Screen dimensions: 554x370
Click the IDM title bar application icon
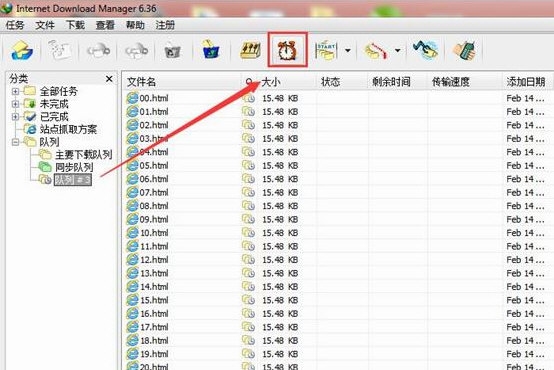click(x=6, y=8)
